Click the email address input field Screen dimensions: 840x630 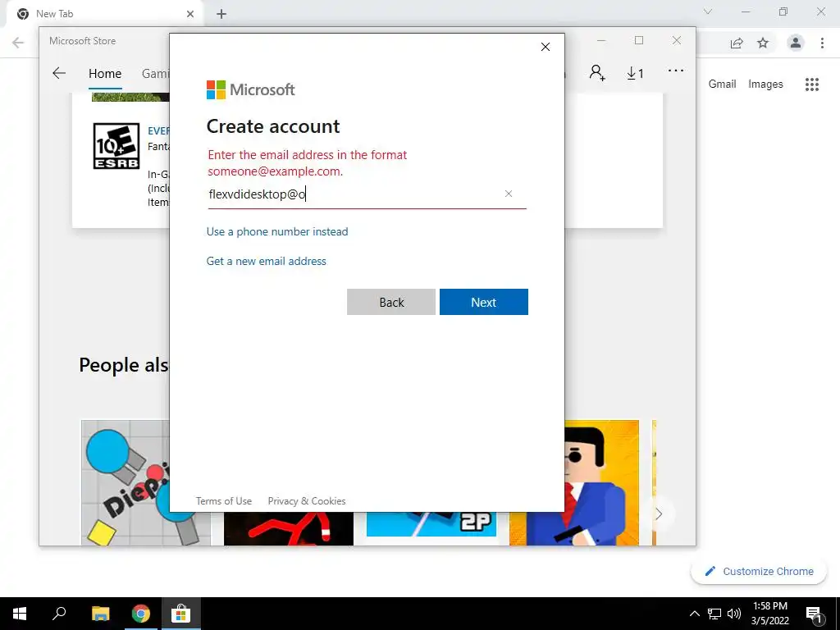367,194
